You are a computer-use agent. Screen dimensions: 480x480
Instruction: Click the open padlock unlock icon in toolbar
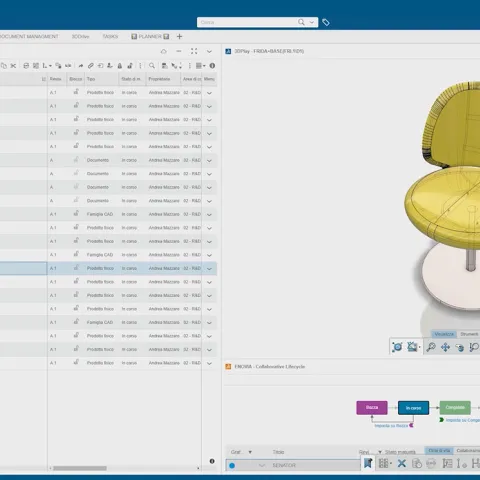tap(130, 66)
